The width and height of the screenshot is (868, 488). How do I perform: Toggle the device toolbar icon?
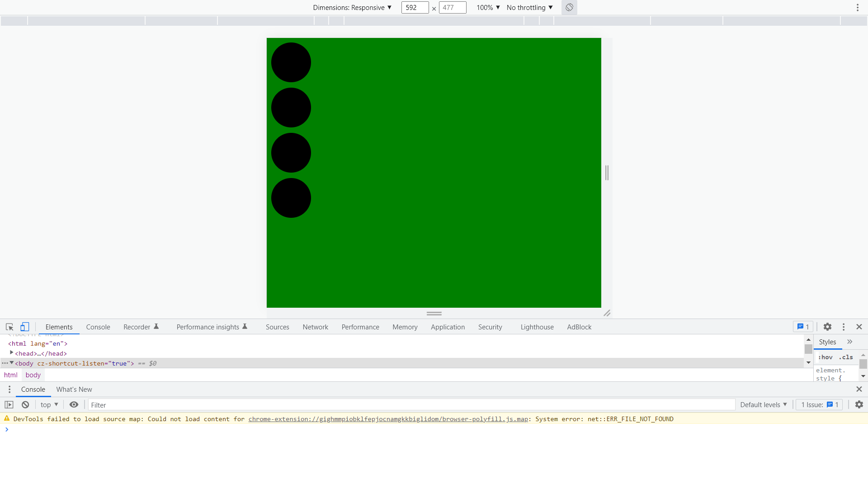[x=25, y=327]
